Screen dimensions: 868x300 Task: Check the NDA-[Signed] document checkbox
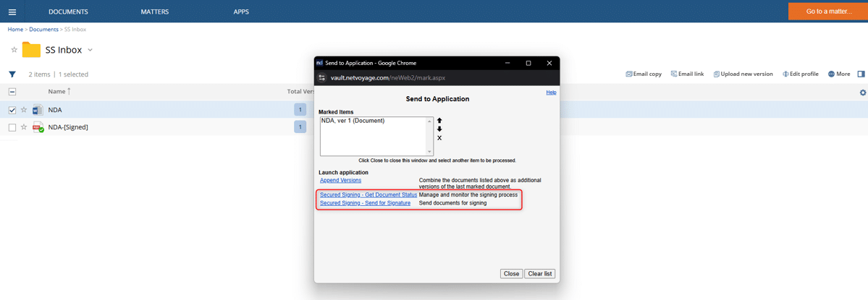pyautogui.click(x=12, y=127)
